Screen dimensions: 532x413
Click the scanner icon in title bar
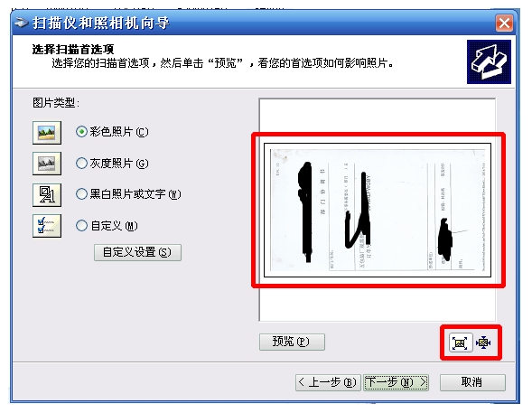[21, 23]
